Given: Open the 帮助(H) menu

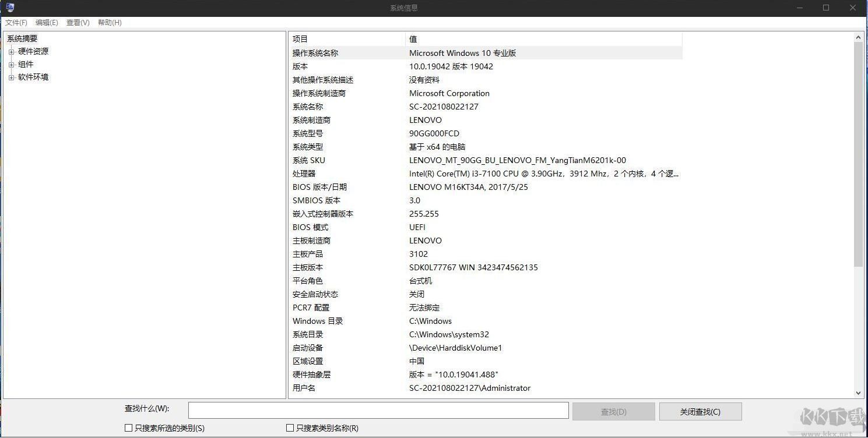Looking at the screenshot, I should click(109, 22).
